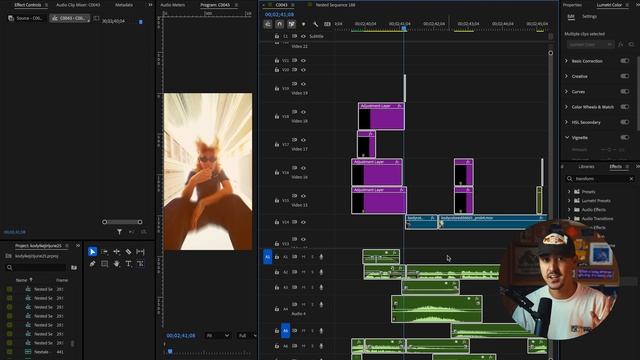Click new bin icon in Project panel
Screen dimensions: 640x360
click(74, 268)
